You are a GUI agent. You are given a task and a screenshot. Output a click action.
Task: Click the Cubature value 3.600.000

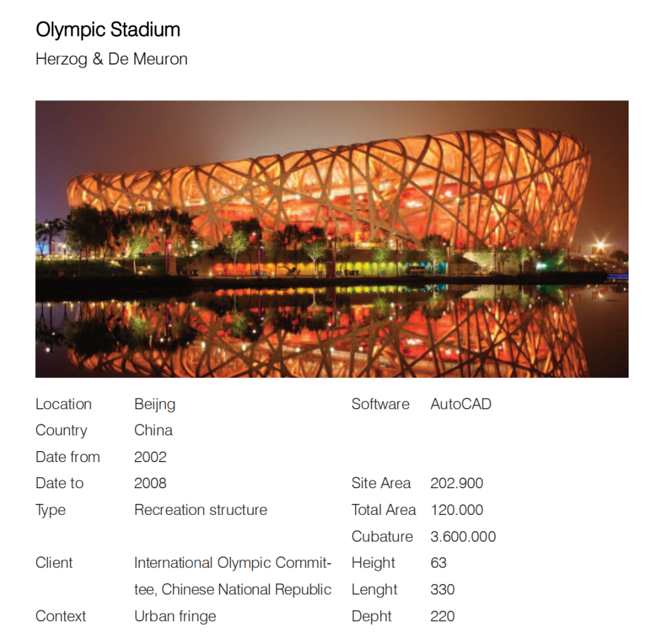(463, 536)
